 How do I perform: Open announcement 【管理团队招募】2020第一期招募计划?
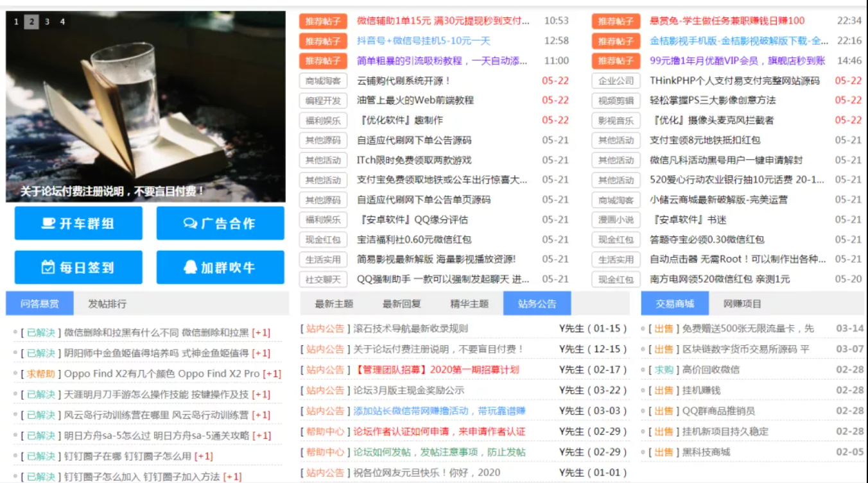coord(436,369)
